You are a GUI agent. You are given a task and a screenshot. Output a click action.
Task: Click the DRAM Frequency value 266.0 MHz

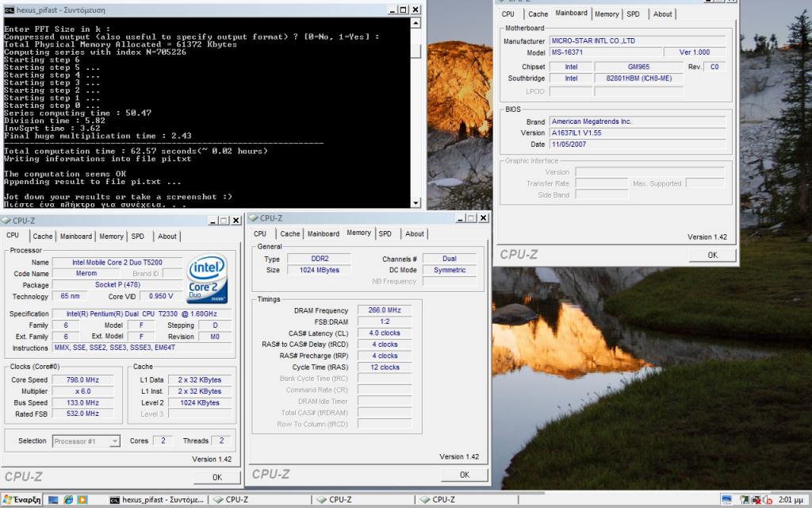tap(385, 310)
